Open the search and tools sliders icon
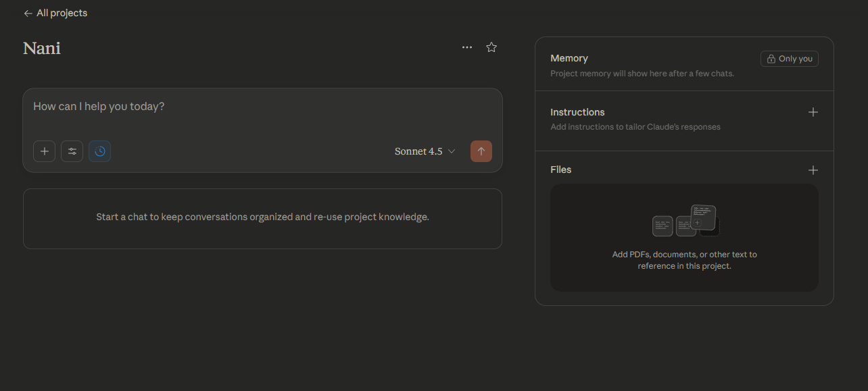Image resolution: width=868 pixels, height=391 pixels. pos(72,151)
